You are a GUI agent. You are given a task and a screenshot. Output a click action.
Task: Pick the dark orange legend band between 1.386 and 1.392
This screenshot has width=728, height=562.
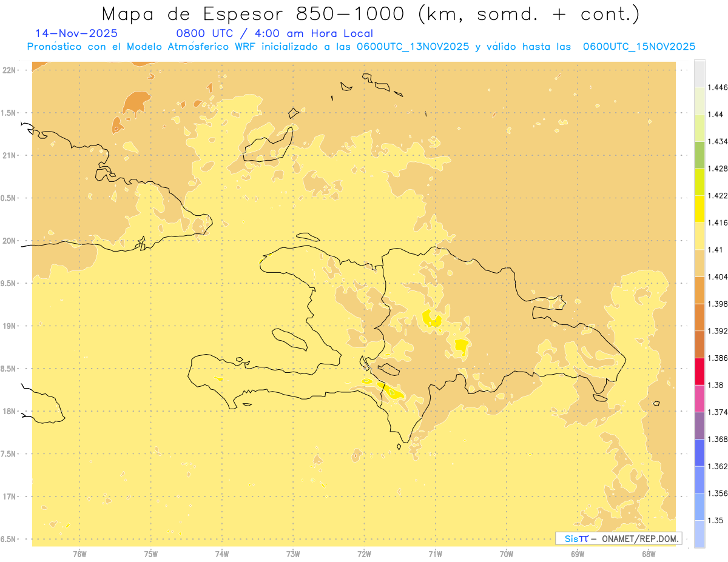699,344
